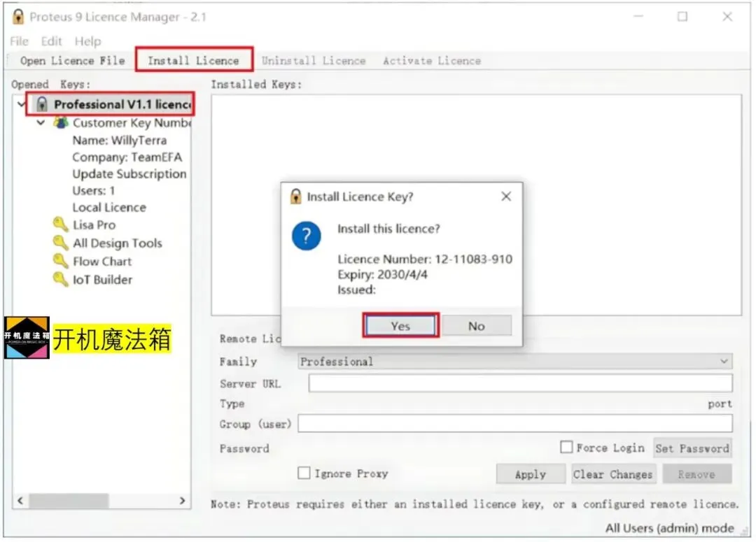
Task: Click Activate Licence in toolbar
Action: click(x=432, y=61)
